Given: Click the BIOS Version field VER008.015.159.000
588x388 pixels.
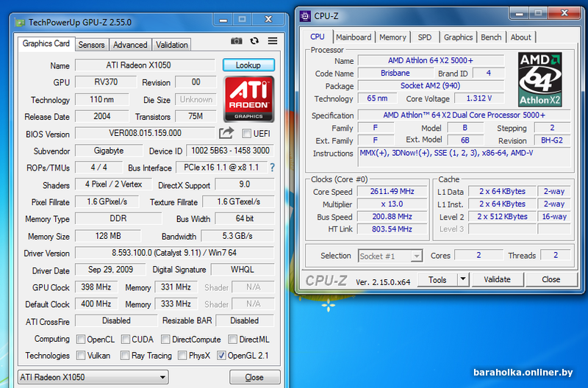Looking at the screenshot, I should [145, 133].
